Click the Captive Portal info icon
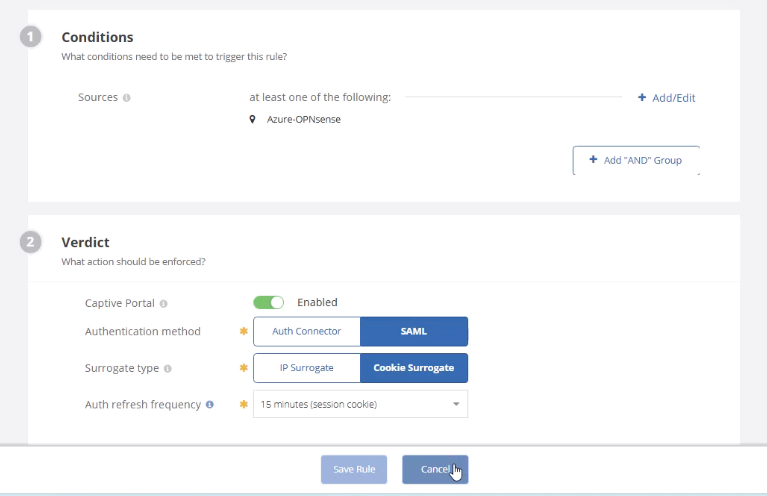The height and width of the screenshot is (496, 767). 164,304
